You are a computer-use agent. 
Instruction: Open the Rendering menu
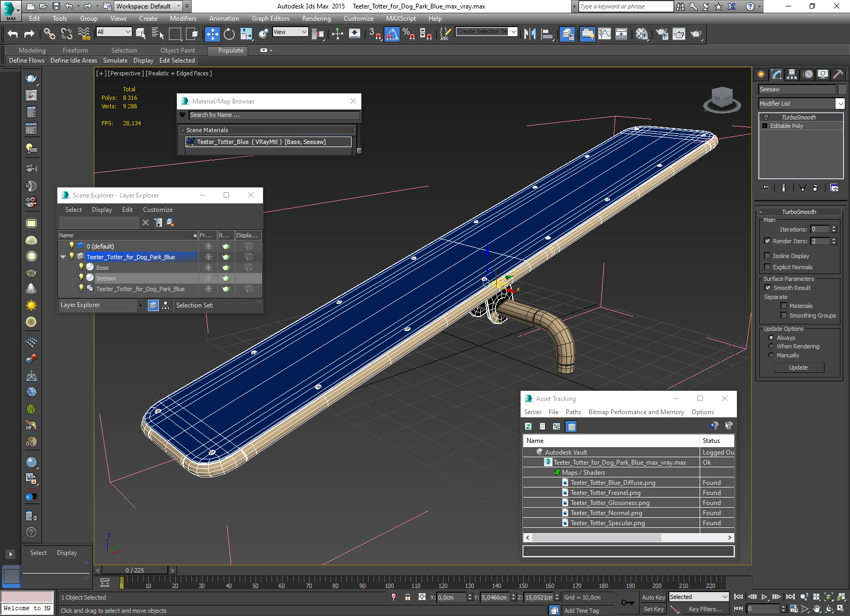coord(317,19)
